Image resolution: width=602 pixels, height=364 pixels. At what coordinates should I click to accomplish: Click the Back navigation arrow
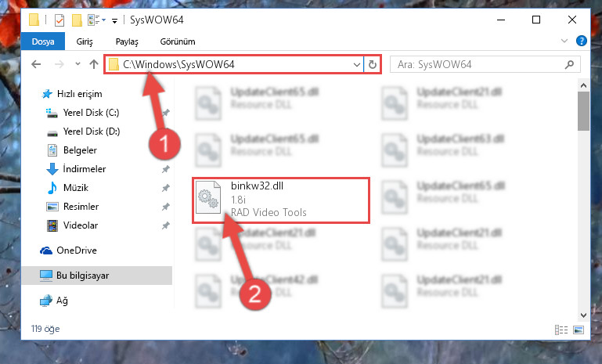point(36,64)
